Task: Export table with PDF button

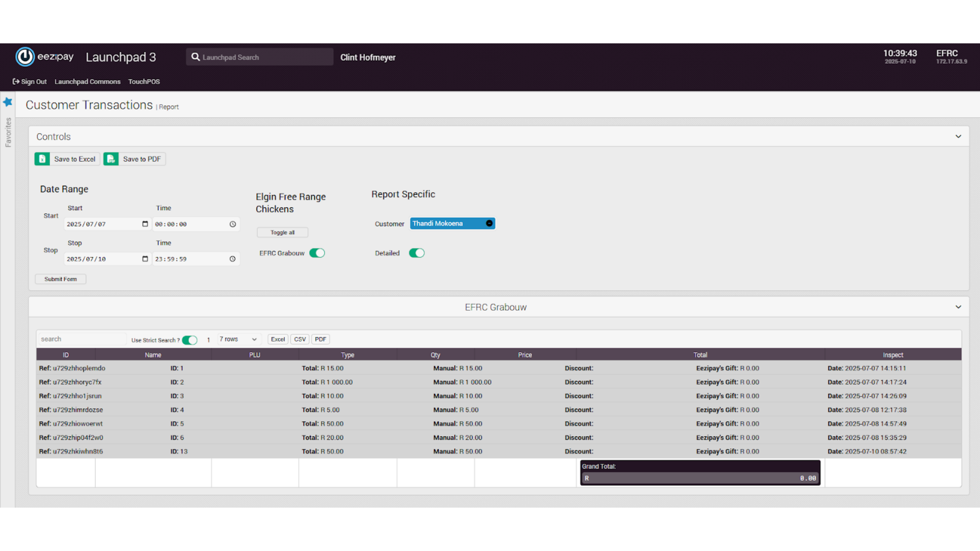Action: 320,339
